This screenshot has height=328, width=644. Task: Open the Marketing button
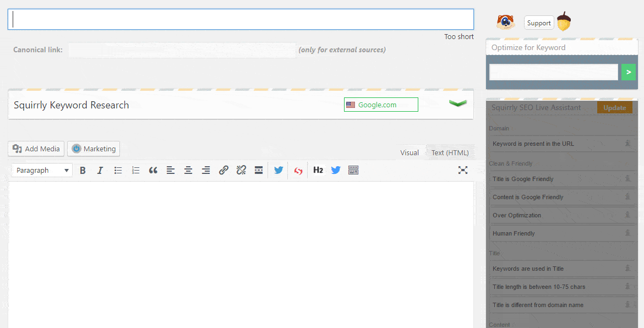94,149
